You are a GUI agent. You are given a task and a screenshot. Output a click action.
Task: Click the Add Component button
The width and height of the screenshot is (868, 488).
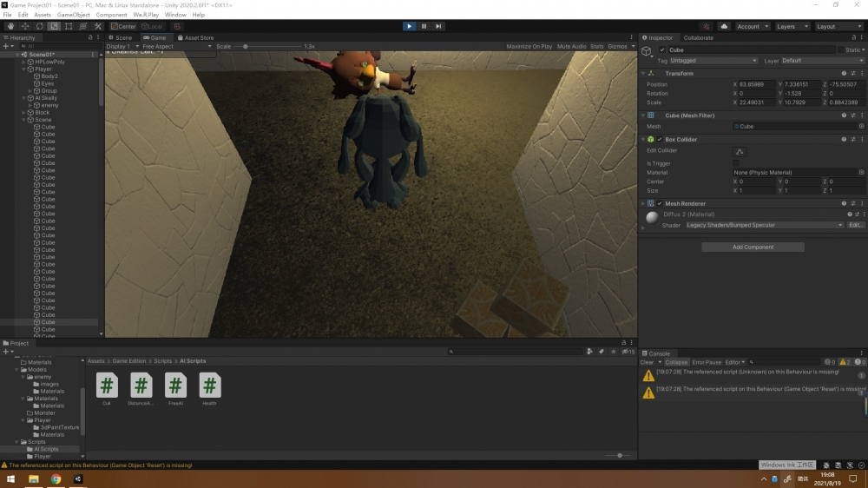753,247
